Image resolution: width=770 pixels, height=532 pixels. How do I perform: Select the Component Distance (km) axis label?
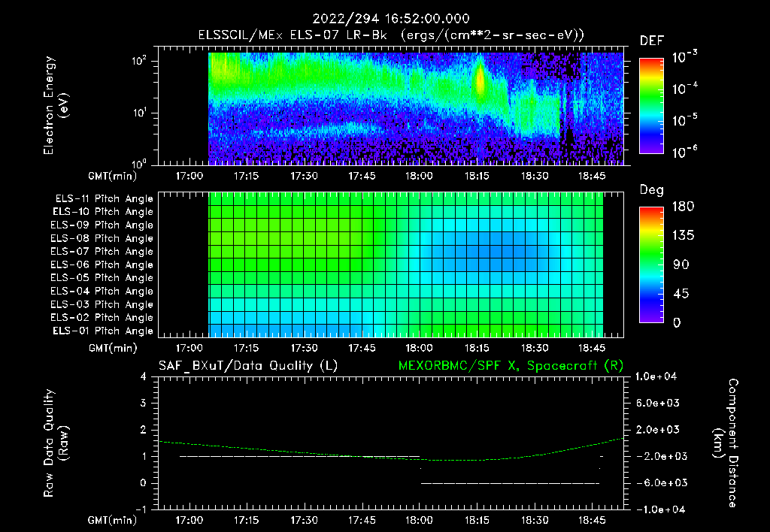pyautogui.click(x=726, y=443)
